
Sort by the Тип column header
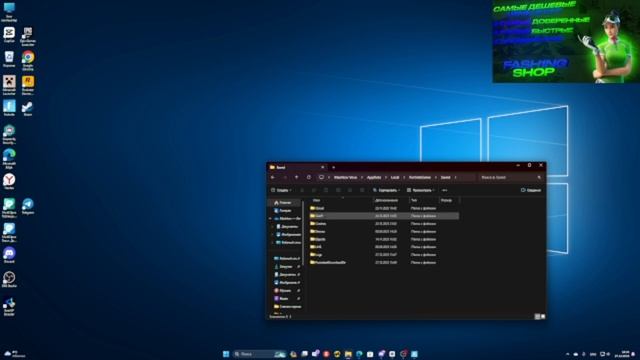(414, 200)
